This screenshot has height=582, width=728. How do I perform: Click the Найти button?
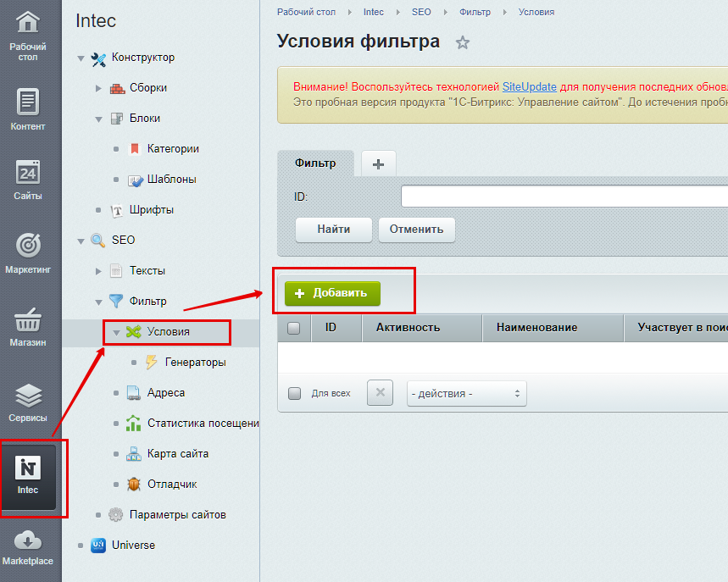333,230
